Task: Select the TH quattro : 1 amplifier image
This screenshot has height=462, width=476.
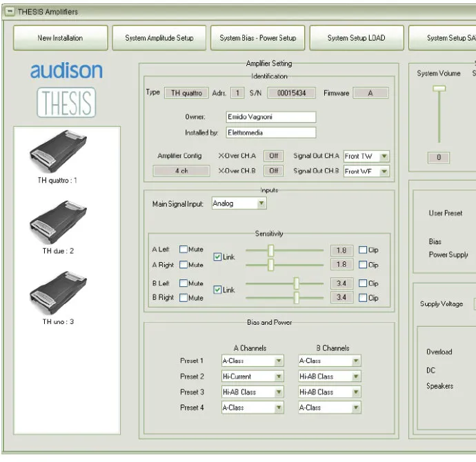Action: pyautogui.click(x=58, y=151)
